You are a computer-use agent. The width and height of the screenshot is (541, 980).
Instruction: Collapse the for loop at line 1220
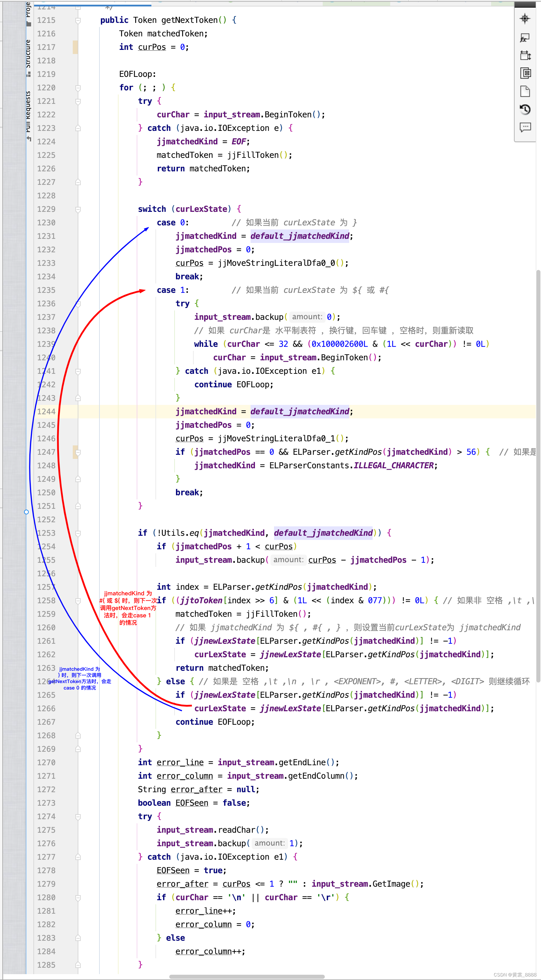[x=78, y=88]
